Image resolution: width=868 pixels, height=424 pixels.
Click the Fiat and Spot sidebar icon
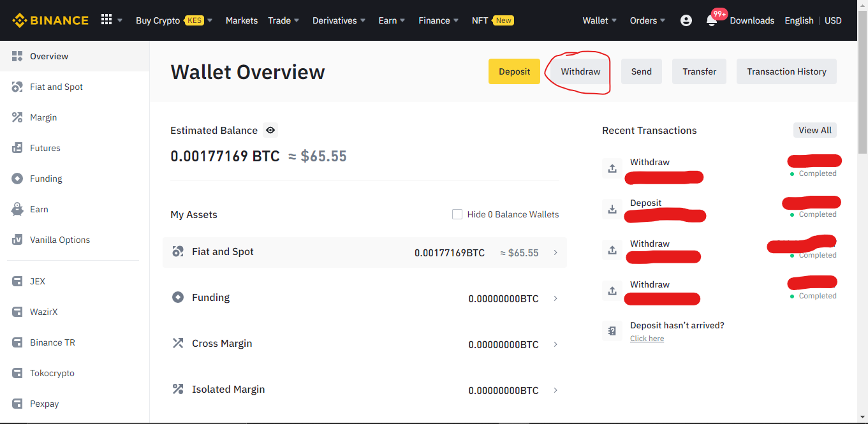click(17, 87)
